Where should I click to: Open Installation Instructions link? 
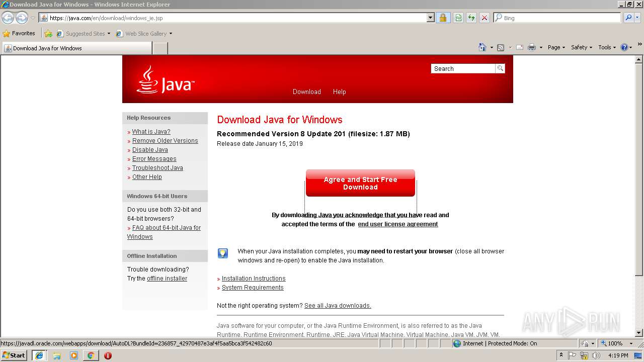point(254,279)
